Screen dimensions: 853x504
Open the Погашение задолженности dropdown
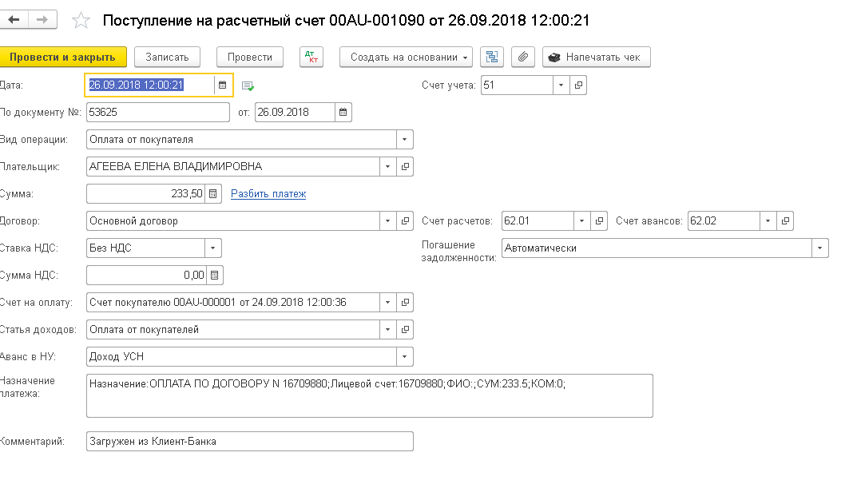820,248
